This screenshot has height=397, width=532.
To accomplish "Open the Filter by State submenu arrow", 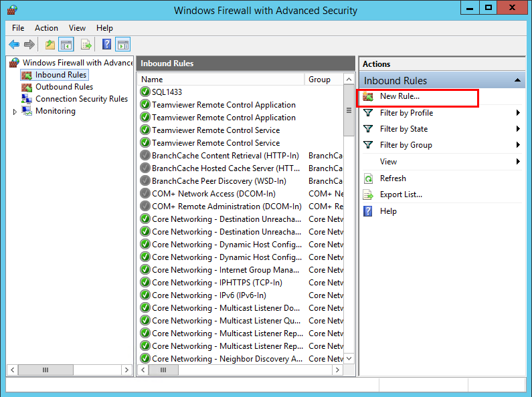I will pyautogui.click(x=518, y=129).
